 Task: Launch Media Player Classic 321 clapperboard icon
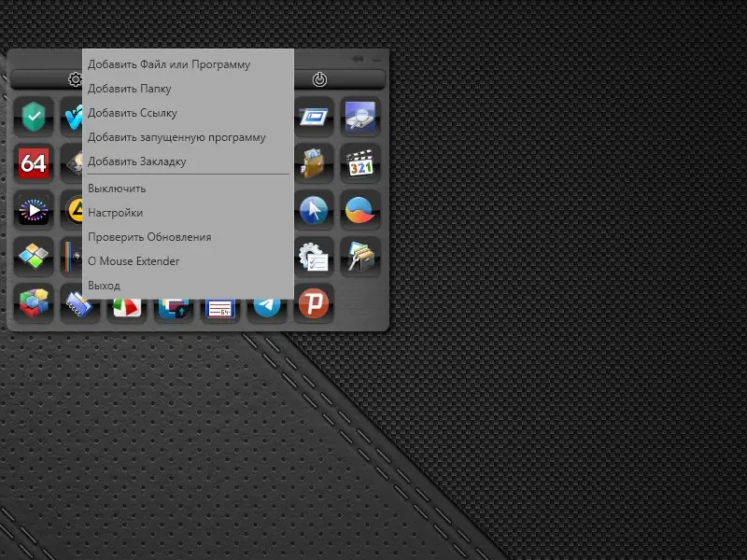(x=360, y=163)
